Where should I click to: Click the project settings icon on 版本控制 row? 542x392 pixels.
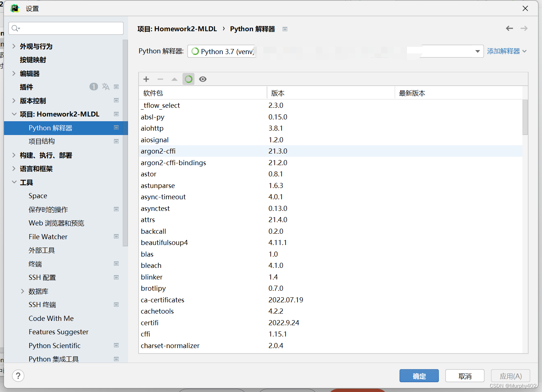[116, 101]
